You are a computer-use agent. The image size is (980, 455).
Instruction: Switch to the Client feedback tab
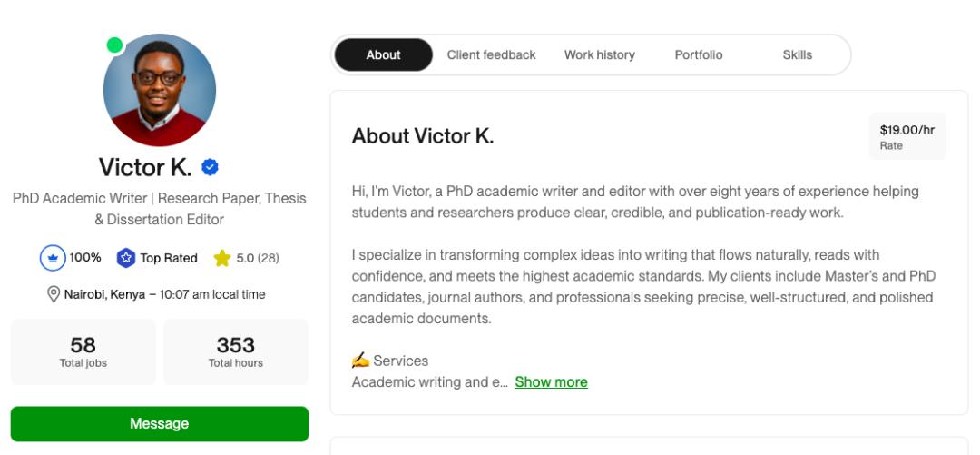(491, 55)
